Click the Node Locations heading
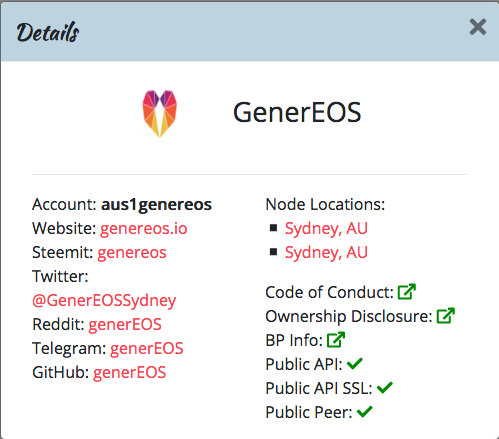 (325, 204)
